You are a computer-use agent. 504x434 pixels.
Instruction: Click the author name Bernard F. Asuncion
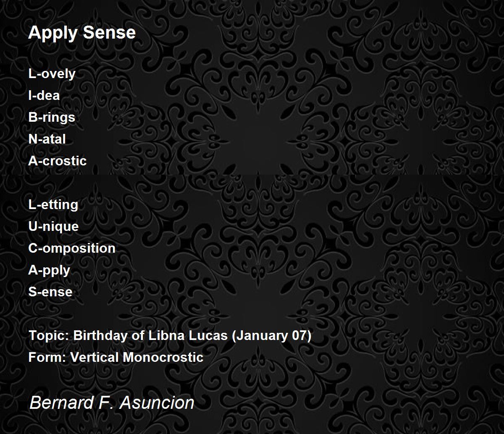point(112,403)
